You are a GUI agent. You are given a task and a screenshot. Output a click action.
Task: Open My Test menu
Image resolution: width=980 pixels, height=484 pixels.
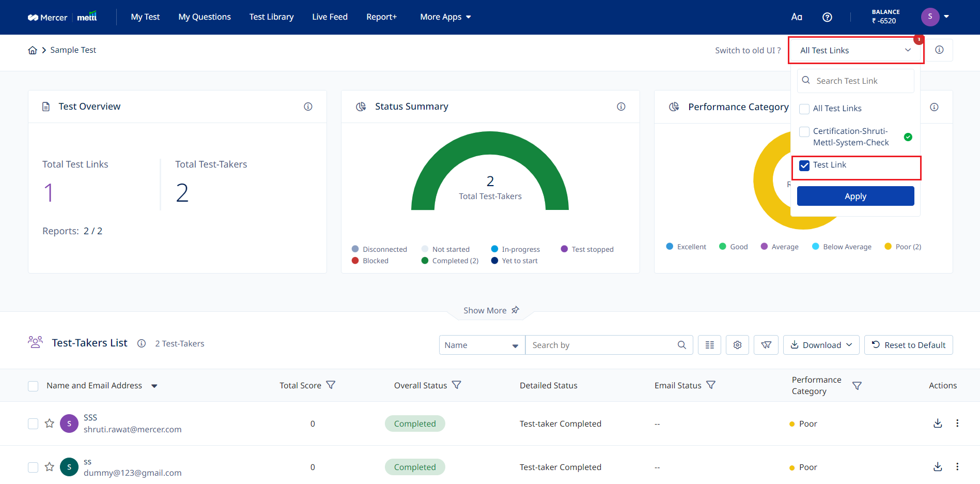(x=145, y=17)
